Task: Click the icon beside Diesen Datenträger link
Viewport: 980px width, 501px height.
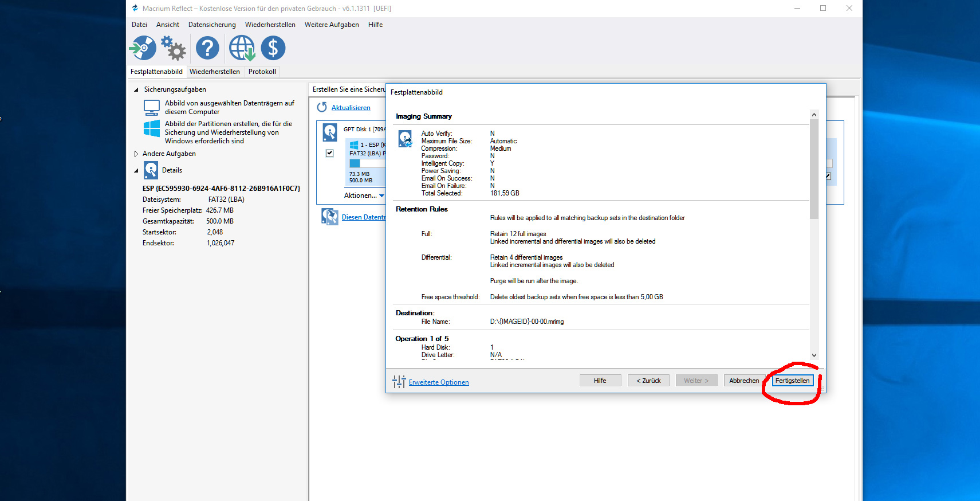Action: 330,217
